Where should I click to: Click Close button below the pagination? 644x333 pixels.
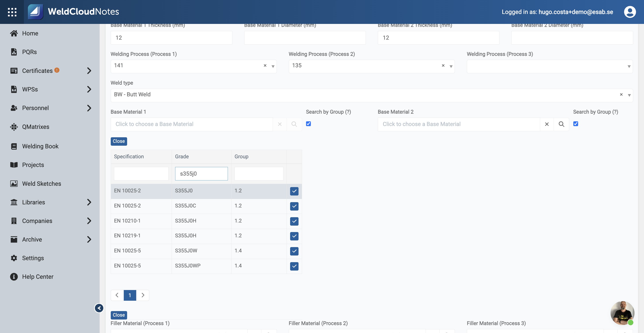[x=119, y=315]
